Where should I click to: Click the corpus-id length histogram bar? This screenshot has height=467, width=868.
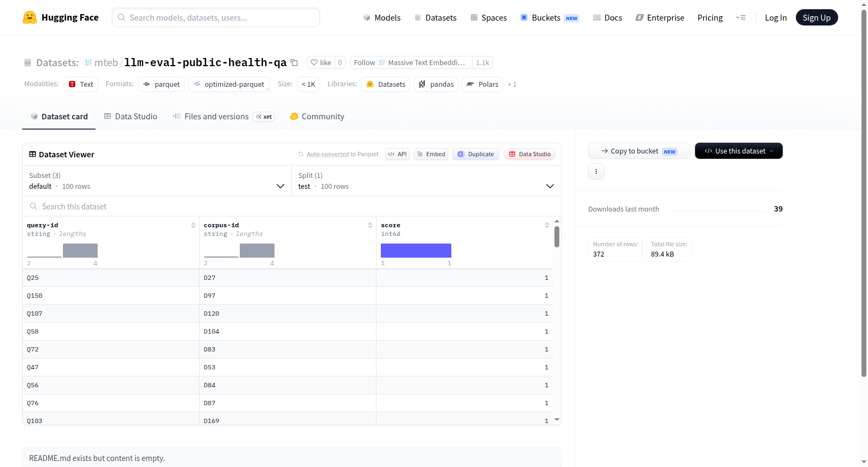(x=257, y=251)
